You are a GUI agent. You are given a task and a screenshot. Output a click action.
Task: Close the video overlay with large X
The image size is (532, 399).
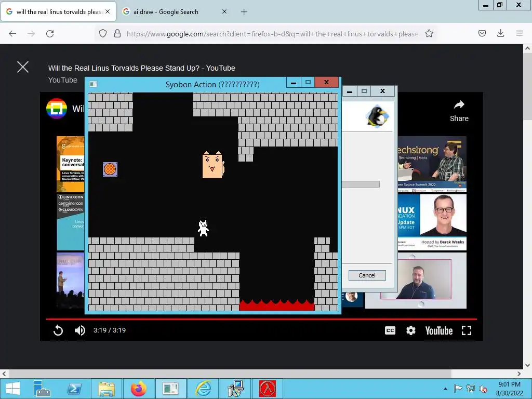(23, 67)
